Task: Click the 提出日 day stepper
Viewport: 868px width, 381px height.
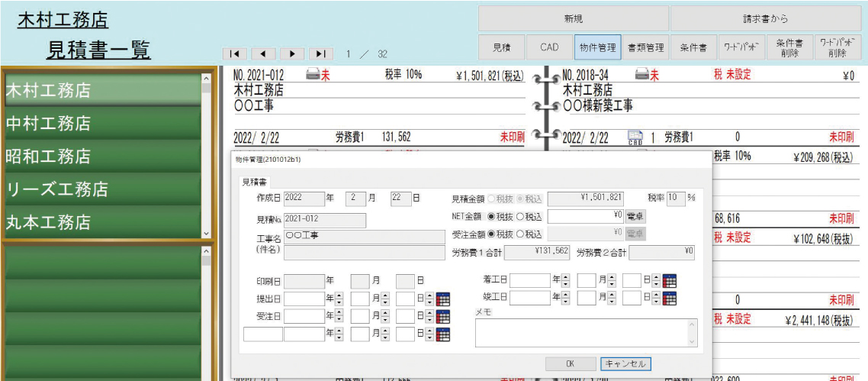Action: (x=429, y=299)
